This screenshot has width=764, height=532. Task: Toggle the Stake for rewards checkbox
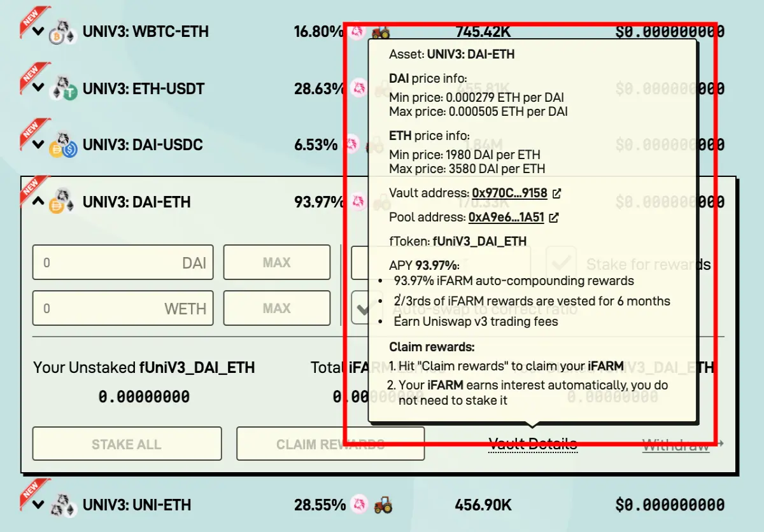point(562,263)
